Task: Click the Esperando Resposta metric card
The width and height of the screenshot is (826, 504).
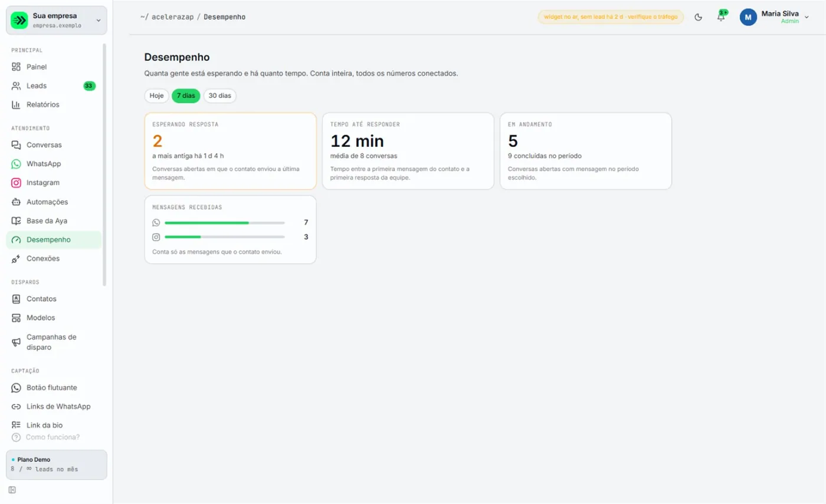Action: click(230, 151)
